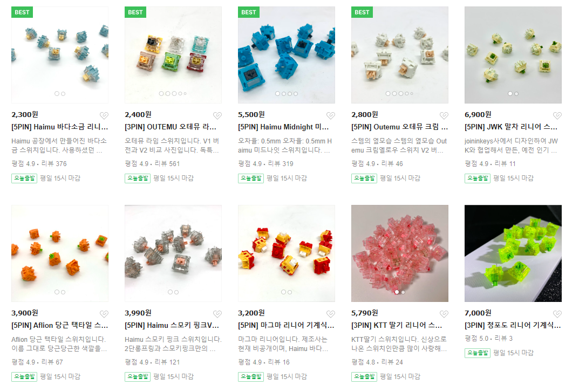Like the Haimu 바다소금 switch with heart icon

tap(104, 115)
